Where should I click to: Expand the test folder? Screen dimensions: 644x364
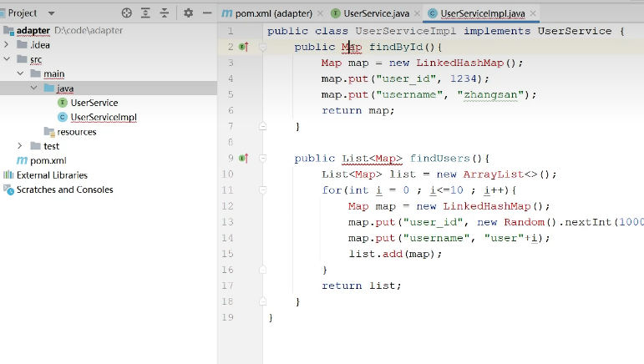(x=20, y=146)
